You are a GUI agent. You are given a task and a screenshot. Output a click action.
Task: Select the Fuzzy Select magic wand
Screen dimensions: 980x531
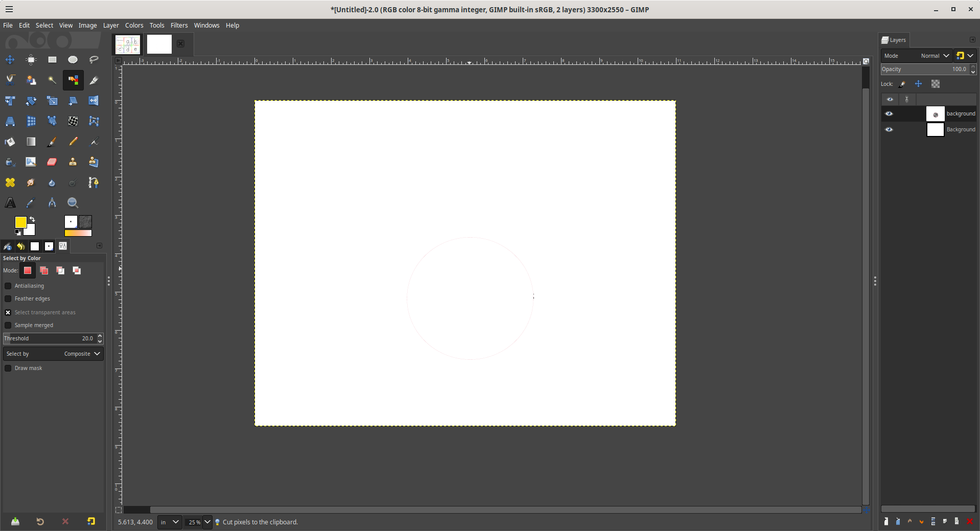point(52,80)
